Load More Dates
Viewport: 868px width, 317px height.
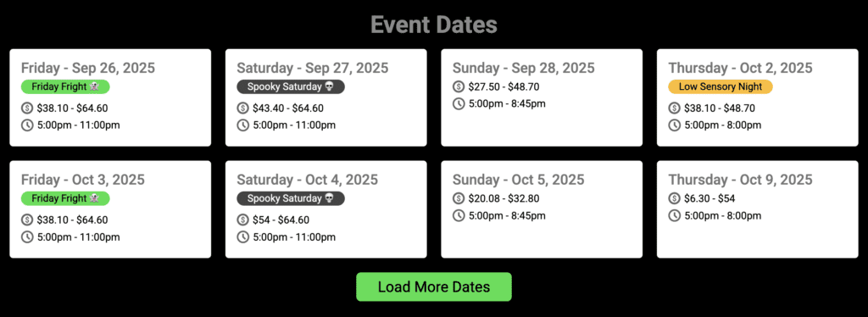pyautogui.click(x=433, y=287)
